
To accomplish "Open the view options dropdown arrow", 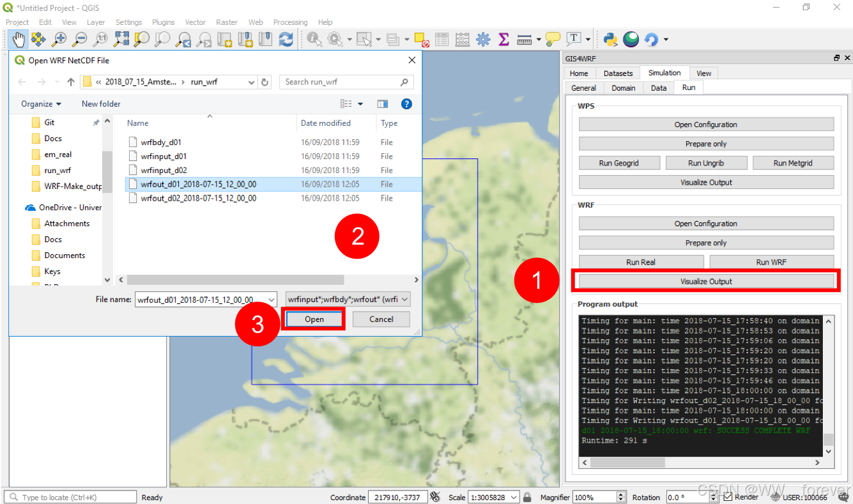I will pos(360,103).
